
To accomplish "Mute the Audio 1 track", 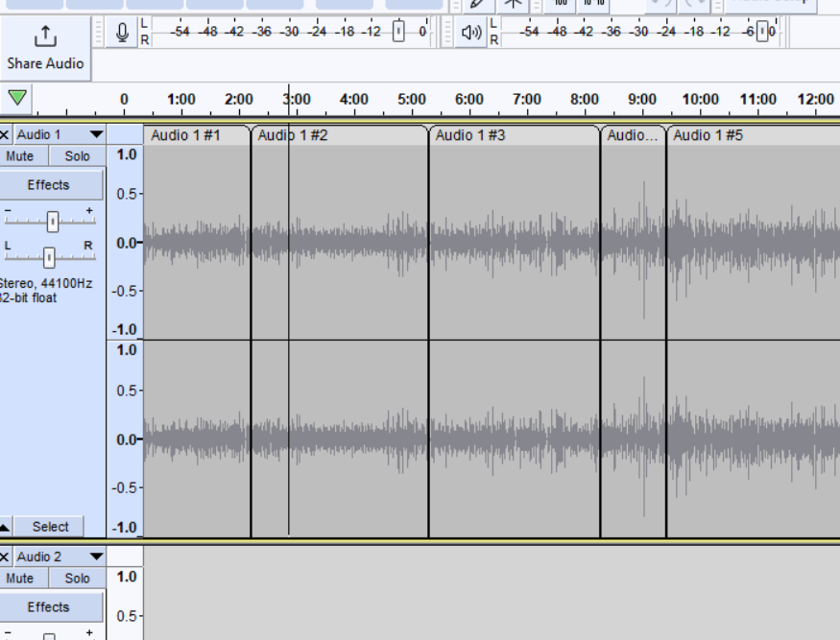I will [x=20, y=156].
